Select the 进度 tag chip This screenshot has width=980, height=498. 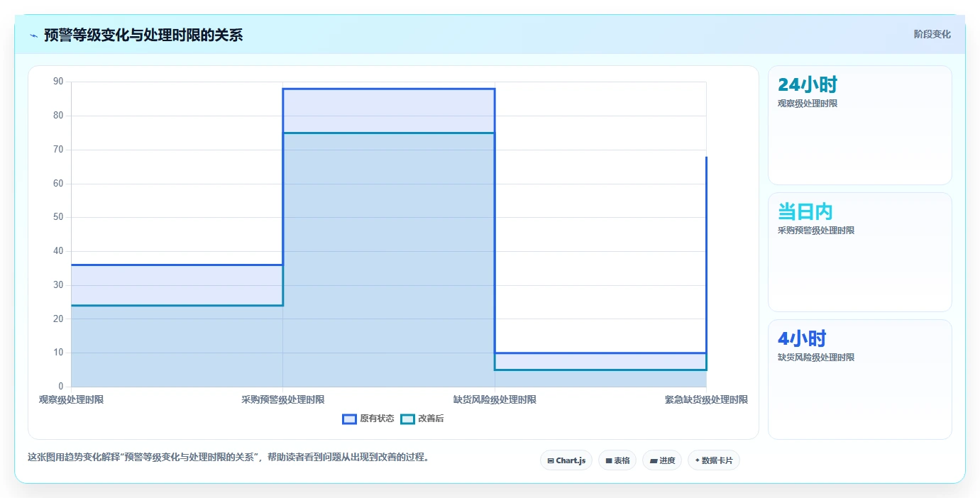tap(662, 460)
